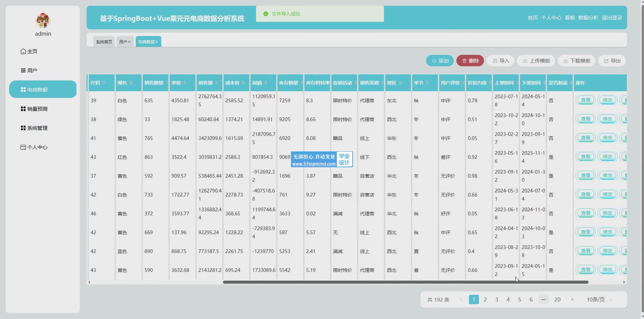Viewport: 644px width, 319px height.
Task: Switch to the 系统首页 tab
Action: click(x=104, y=42)
